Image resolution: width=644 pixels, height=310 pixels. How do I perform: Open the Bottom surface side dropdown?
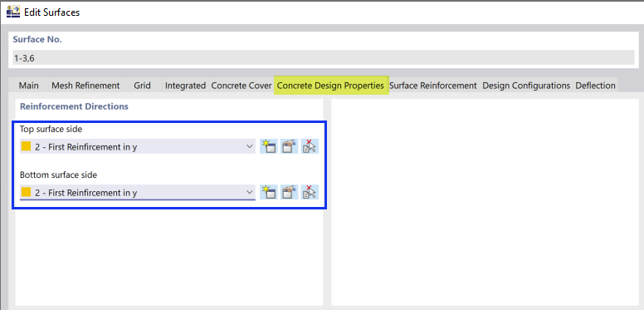138,193
